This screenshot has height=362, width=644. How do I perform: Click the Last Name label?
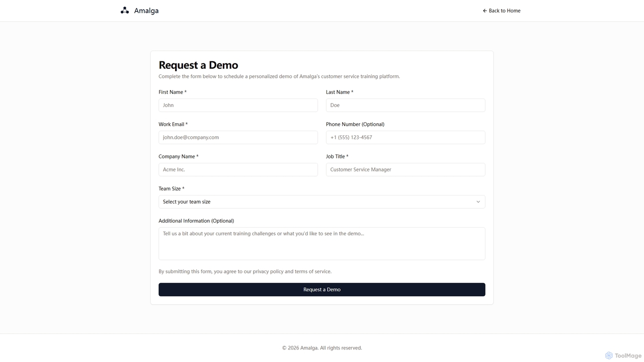coord(340,92)
